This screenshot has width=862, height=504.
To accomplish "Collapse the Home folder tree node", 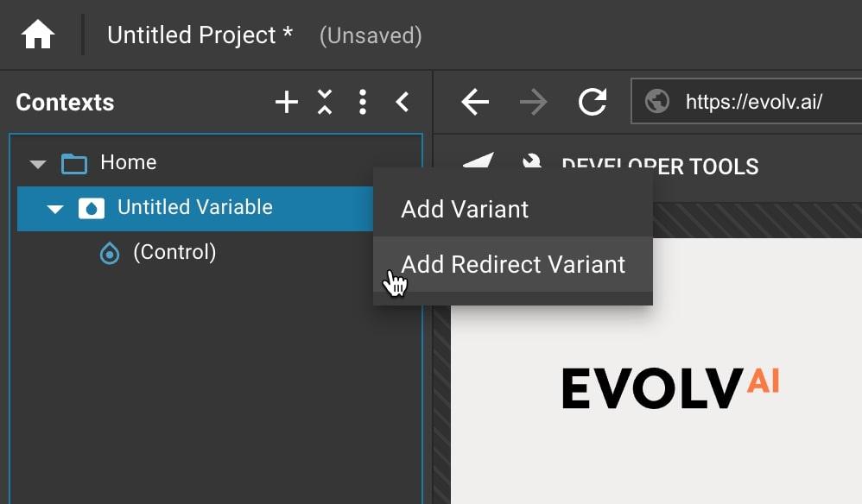I will point(38,163).
